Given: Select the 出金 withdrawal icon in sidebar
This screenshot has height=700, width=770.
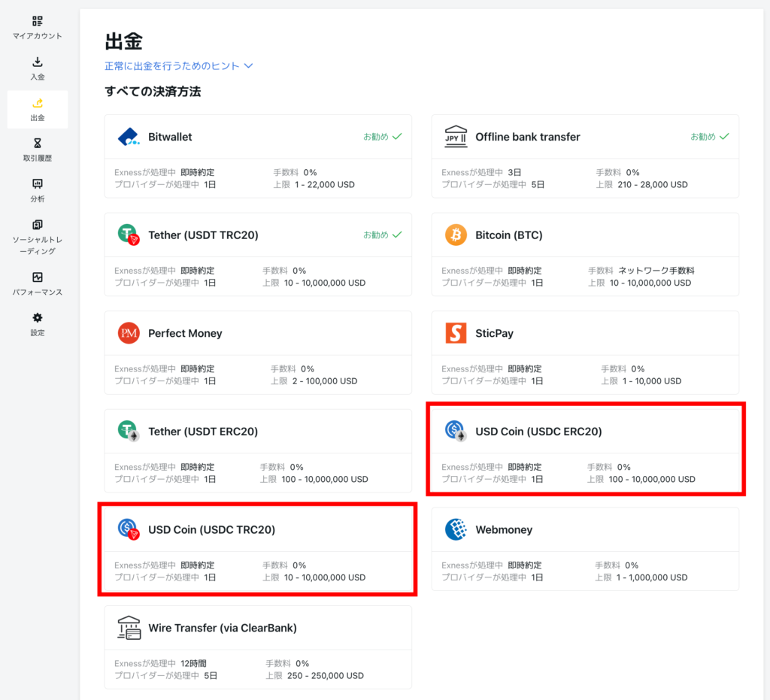Looking at the screenshot, I should tap(38, 102).
